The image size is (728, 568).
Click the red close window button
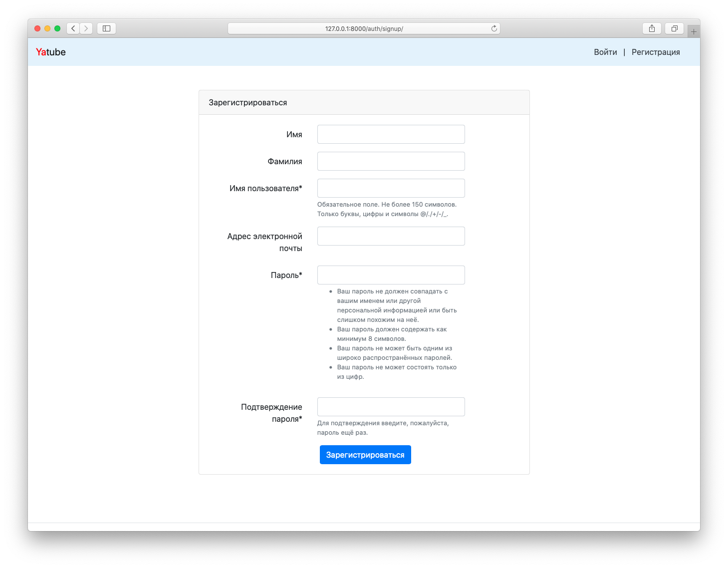point(37,28)
